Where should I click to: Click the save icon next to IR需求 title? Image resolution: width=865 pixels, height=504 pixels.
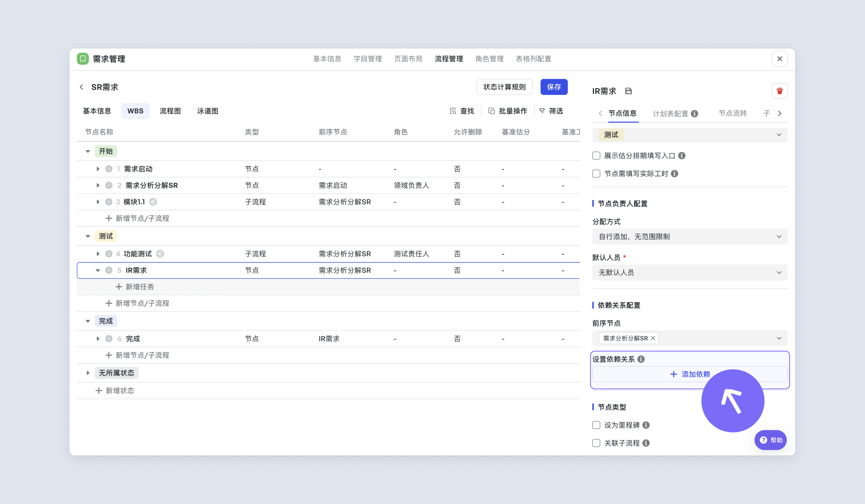tap(628, 91)
